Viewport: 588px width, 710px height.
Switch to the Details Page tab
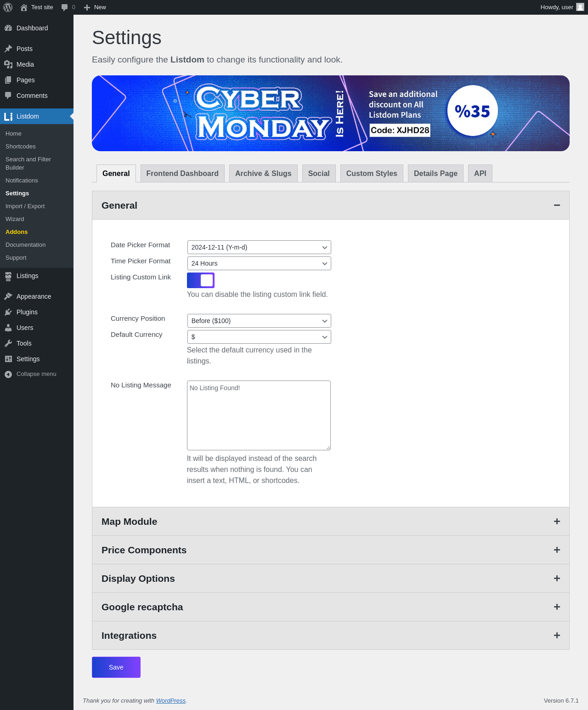pyautogui.click(x=435, y=173)
